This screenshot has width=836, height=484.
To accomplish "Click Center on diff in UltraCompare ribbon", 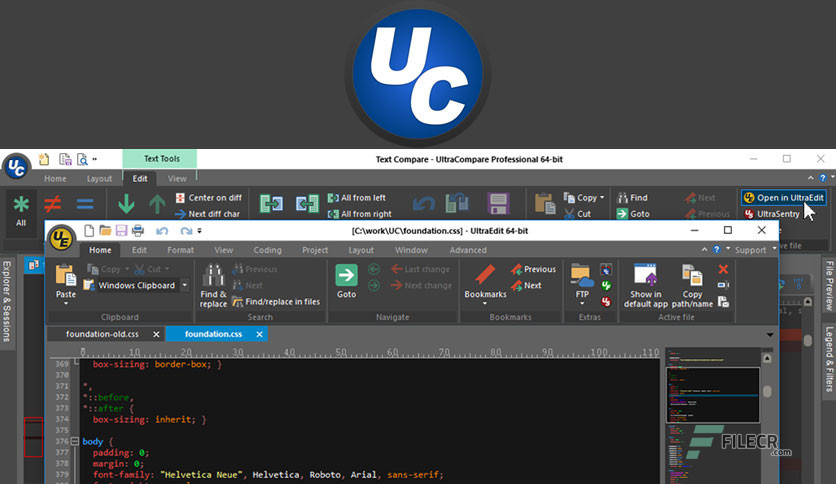I will pyautogui.click(x=209, y=198).
